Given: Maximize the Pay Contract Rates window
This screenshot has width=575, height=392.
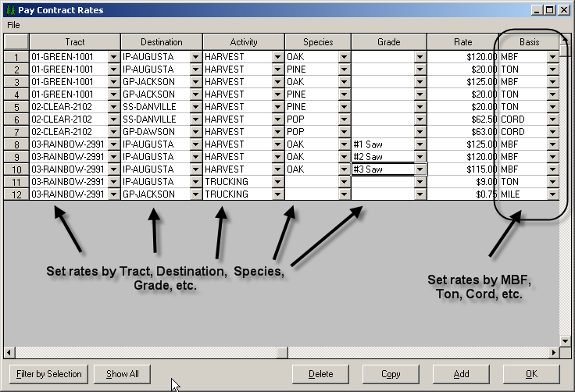Looking at the screenshot, I should point(550,10).
